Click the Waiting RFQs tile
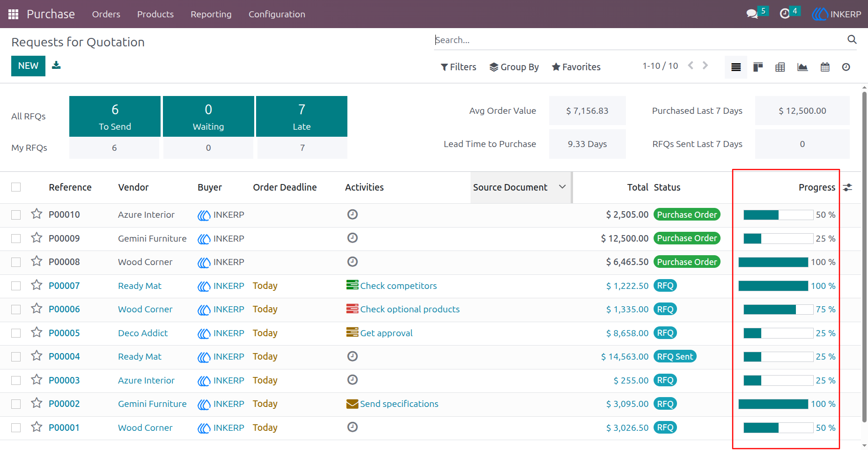This screenshot has width=868, height=450. 208,116
